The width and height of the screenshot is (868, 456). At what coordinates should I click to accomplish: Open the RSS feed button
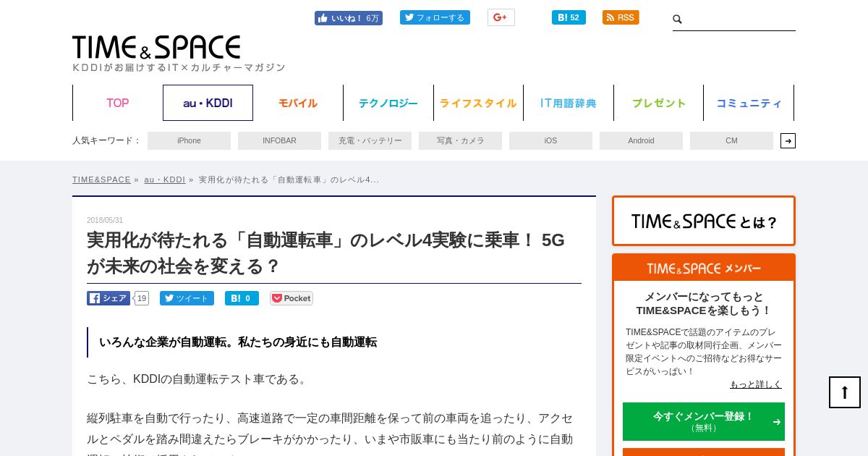point(621,17)
